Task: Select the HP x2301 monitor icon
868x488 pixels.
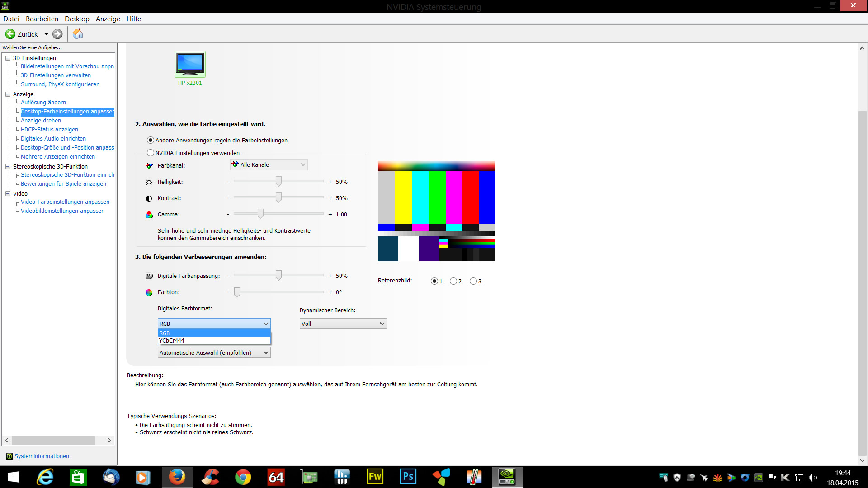Action: [x=190, y=64]
